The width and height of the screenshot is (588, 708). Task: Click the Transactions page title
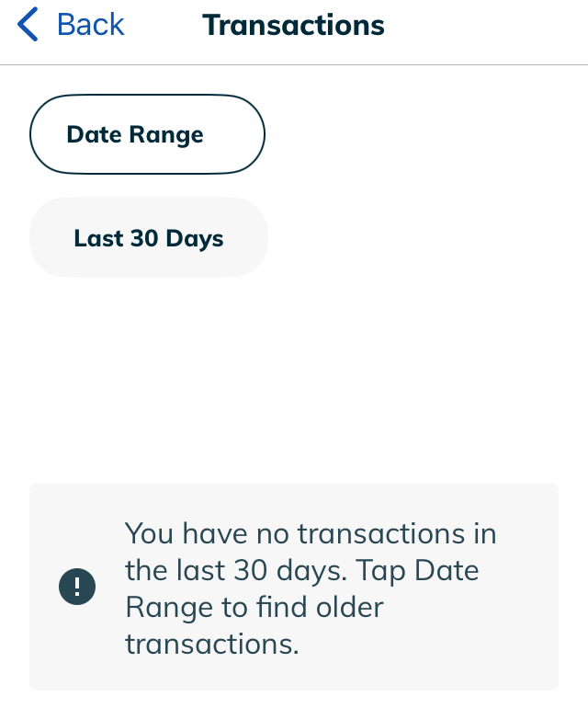293,25
